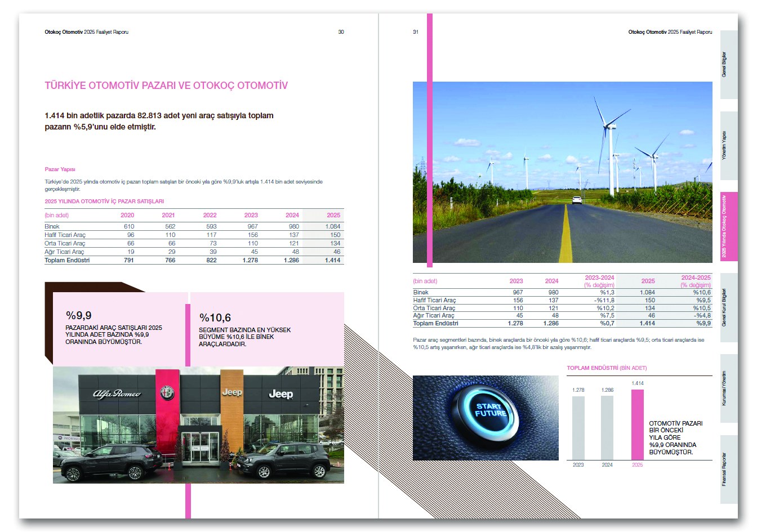
Task: Click the heading Türkiye Otomotiv Pazarı ve Otokoç Otomotiv
Action: point(166,86)
